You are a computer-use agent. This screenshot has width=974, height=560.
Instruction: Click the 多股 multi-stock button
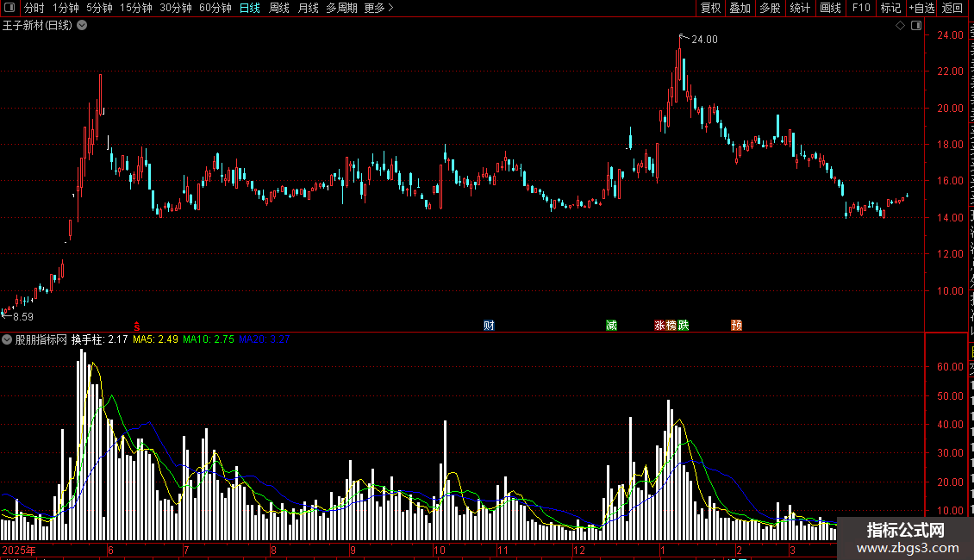tap(770, 8)
